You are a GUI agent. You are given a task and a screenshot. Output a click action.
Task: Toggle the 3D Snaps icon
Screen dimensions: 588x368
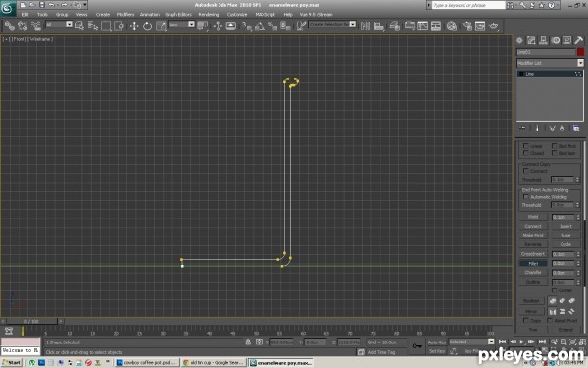point(246,26)
